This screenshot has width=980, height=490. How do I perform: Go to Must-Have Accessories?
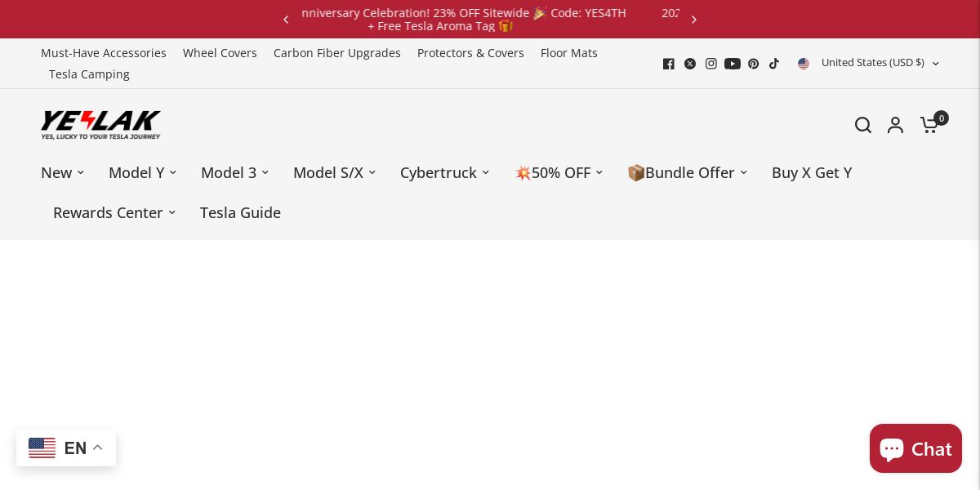104,53
